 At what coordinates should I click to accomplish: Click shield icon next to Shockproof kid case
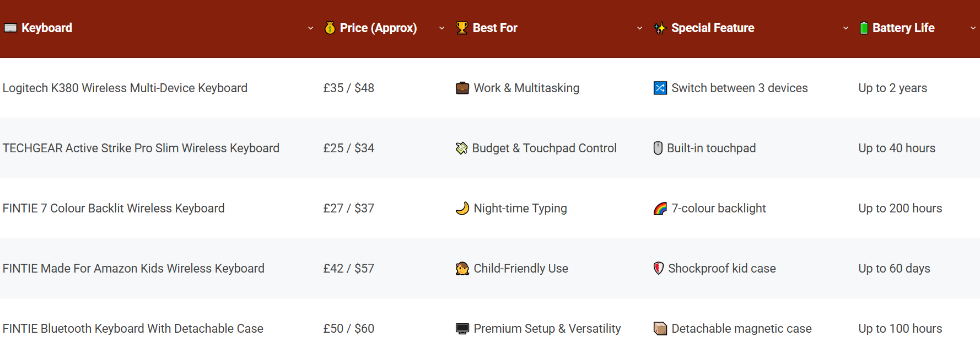658,269
